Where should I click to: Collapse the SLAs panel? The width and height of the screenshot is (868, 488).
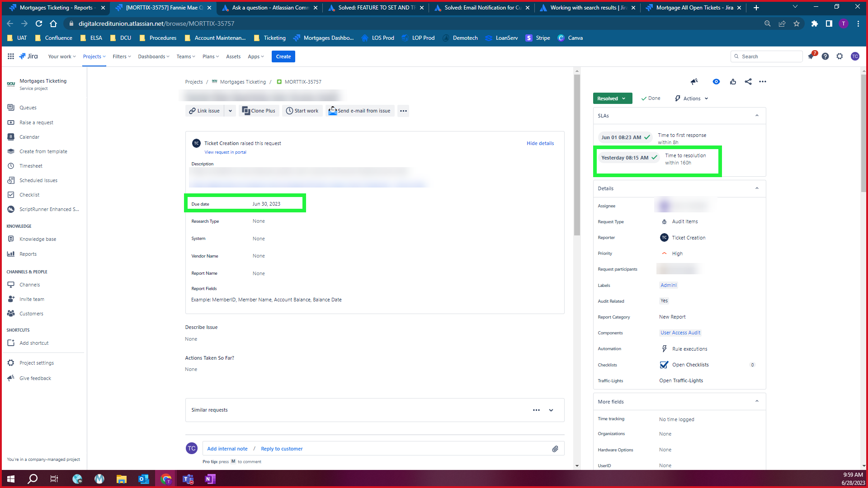(757, 116)
